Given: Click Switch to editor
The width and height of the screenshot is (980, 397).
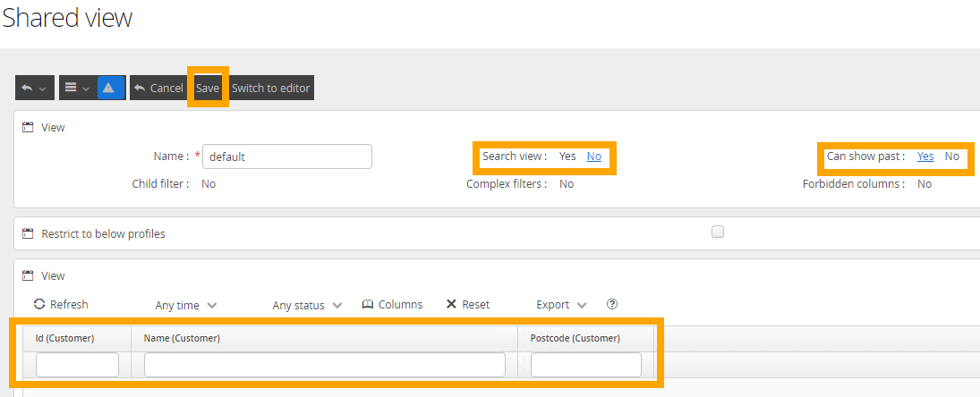Looking at the screenshot, I should [270, 88].
